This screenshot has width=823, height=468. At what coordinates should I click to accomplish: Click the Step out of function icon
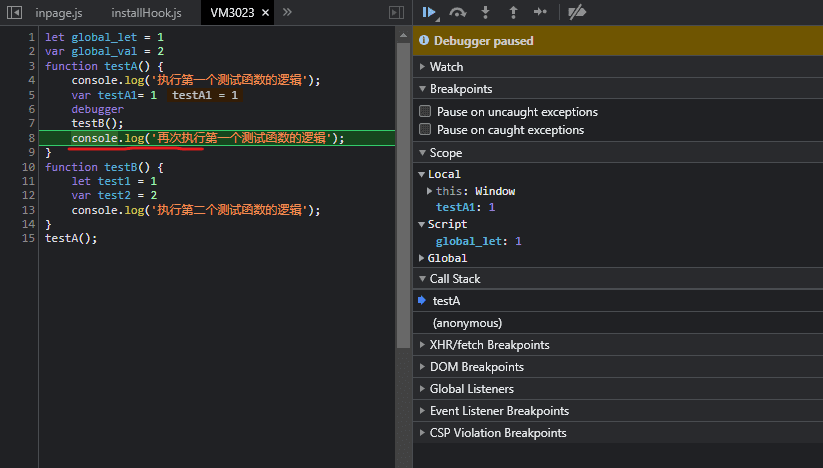[x=513, y=12]
